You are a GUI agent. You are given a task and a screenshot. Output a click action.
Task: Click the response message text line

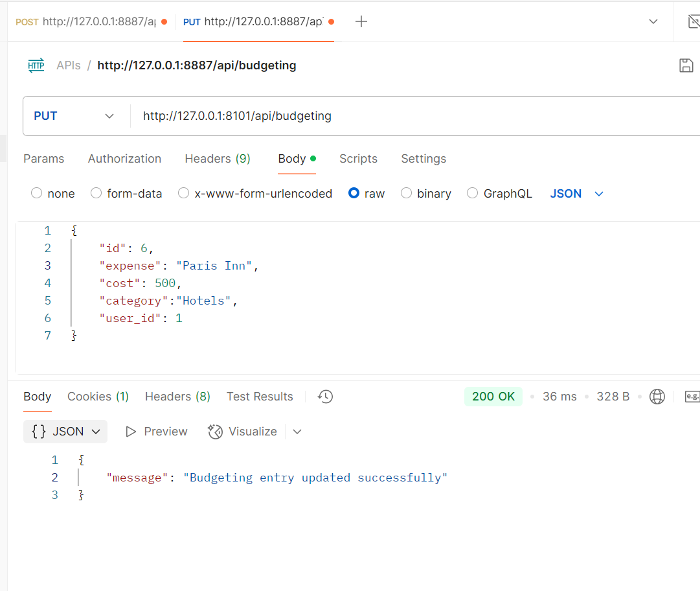click(x=277, y=478)
